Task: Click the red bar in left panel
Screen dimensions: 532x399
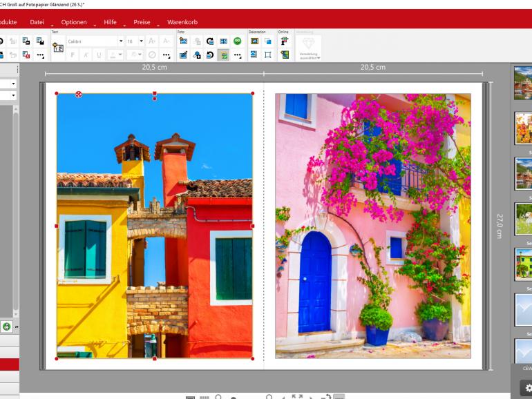Action: coord(10,364)
